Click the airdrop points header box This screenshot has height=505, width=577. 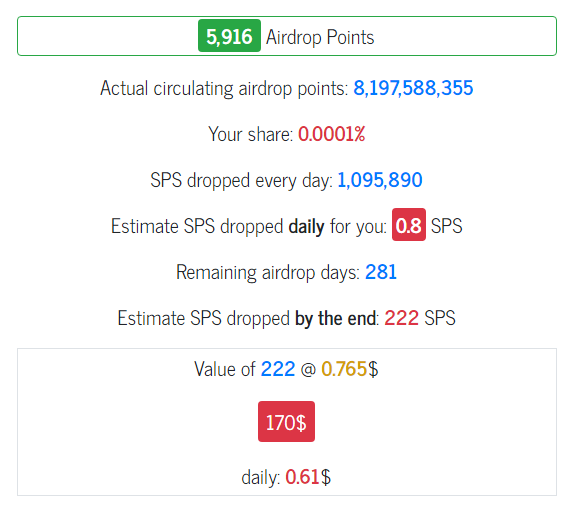coord(287,36)
